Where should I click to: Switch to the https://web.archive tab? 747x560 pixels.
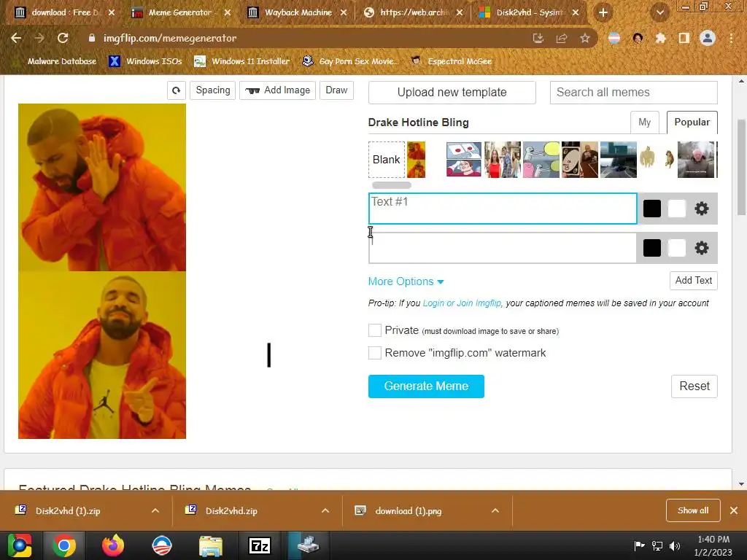pos(414,13)
